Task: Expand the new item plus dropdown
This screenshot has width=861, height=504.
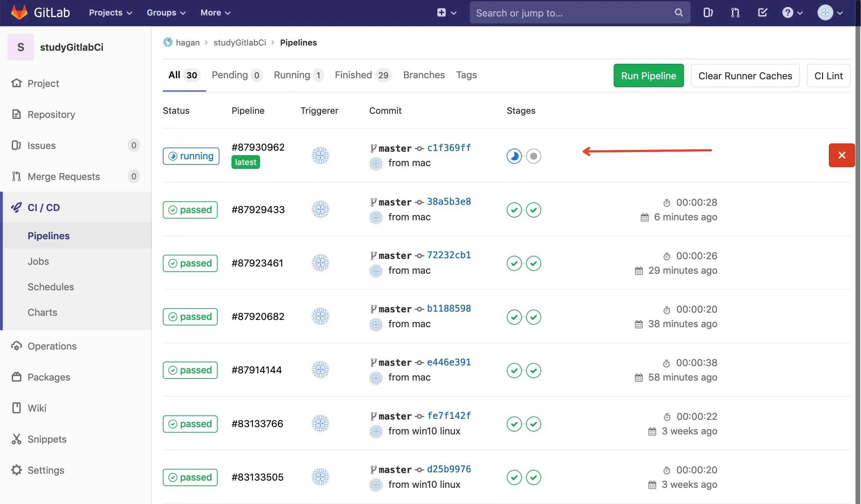Action: pyautogui.click(x=447, y=13)
